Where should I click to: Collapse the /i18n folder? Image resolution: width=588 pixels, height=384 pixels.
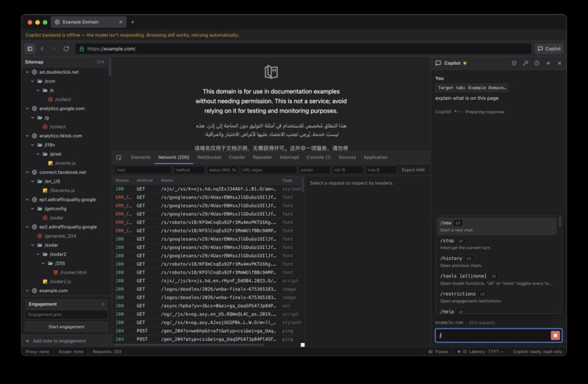pos(33,145)
